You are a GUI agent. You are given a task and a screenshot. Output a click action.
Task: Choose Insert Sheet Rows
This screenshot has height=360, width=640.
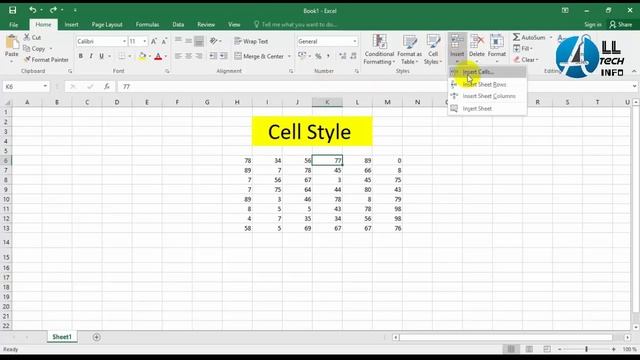tap(487, 84)
